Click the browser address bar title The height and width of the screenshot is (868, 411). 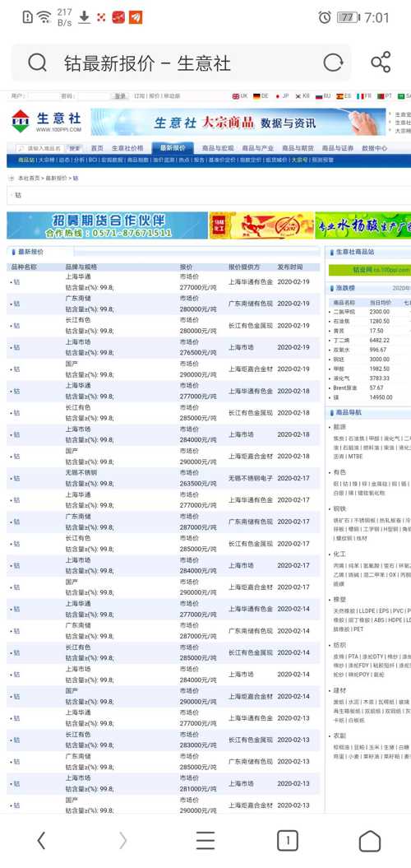coord(147,63)
